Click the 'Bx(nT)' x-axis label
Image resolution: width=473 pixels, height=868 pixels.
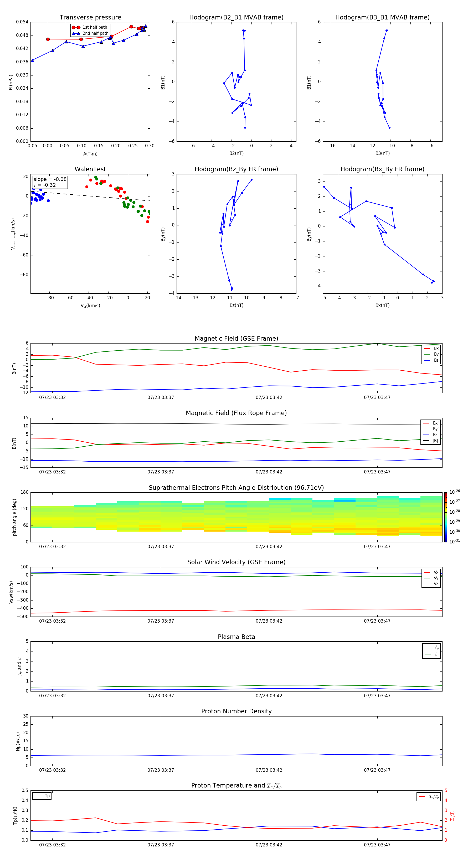click(x=382, y=305)
